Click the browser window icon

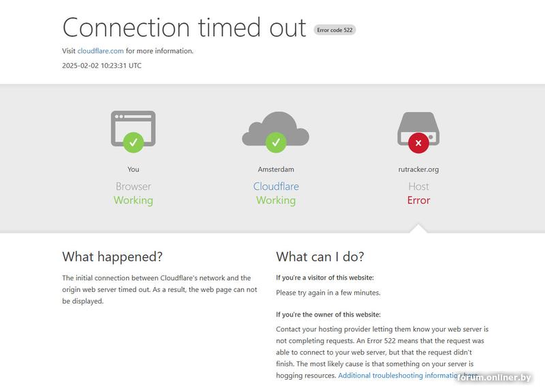(x=133, y=128)
